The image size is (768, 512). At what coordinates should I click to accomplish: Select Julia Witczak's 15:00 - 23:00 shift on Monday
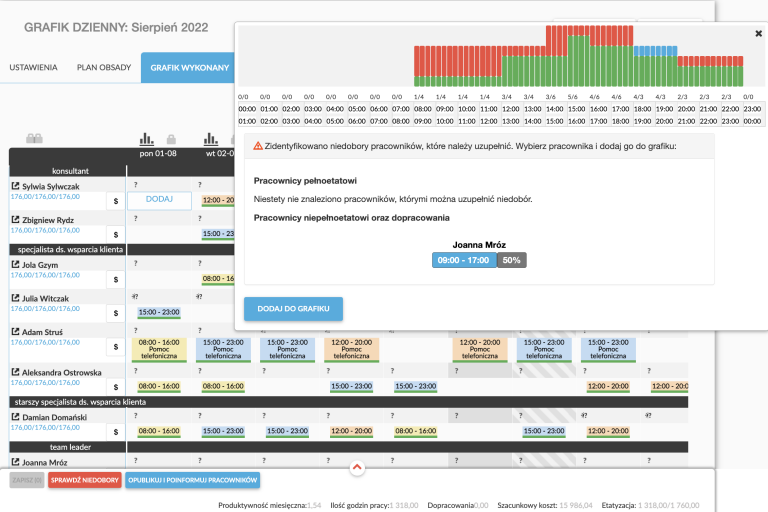coord(159,313)
